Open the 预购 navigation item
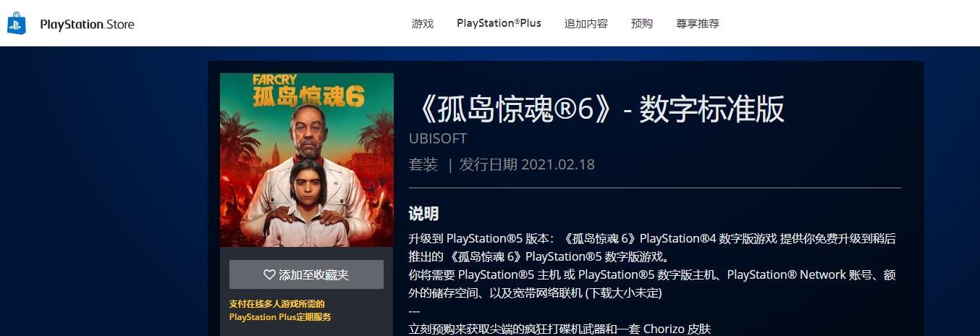This screenshot has height=336, width=980. [x=642, y=24]
